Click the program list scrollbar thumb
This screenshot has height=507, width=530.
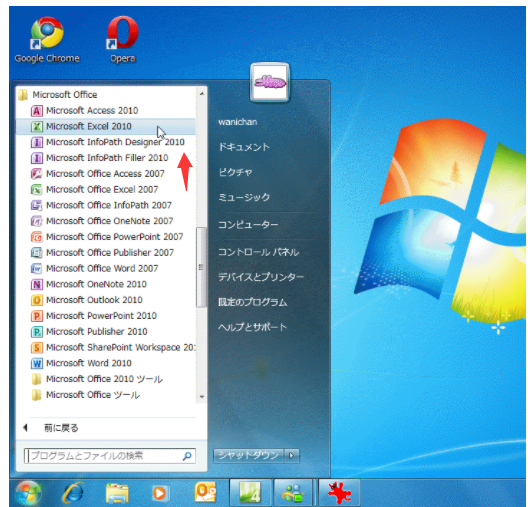coord(202,267)
